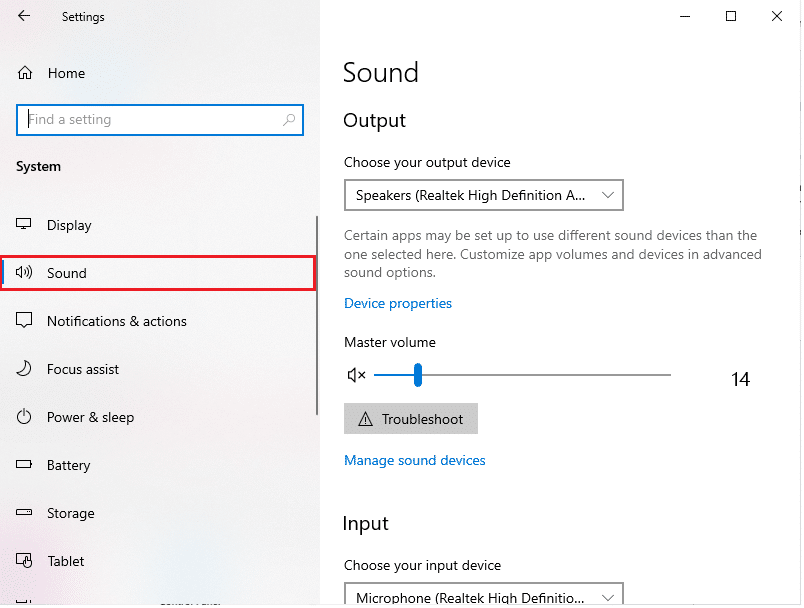Click the master volume slider track
The image size is (804, 608).
(550, 375)
